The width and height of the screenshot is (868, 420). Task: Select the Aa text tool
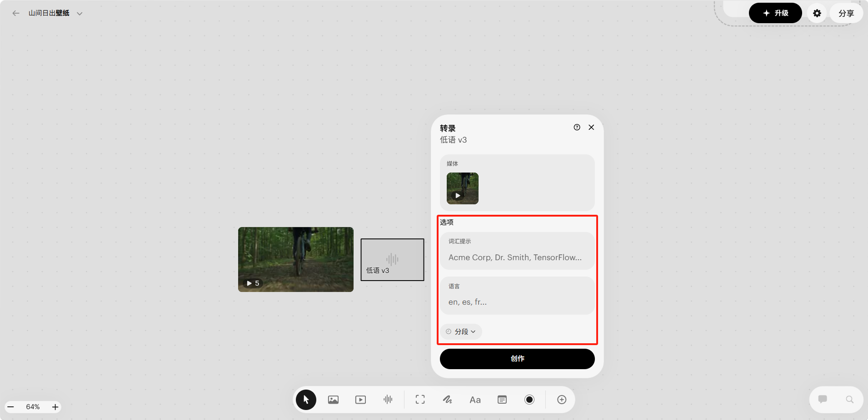[x=475, y=400]
